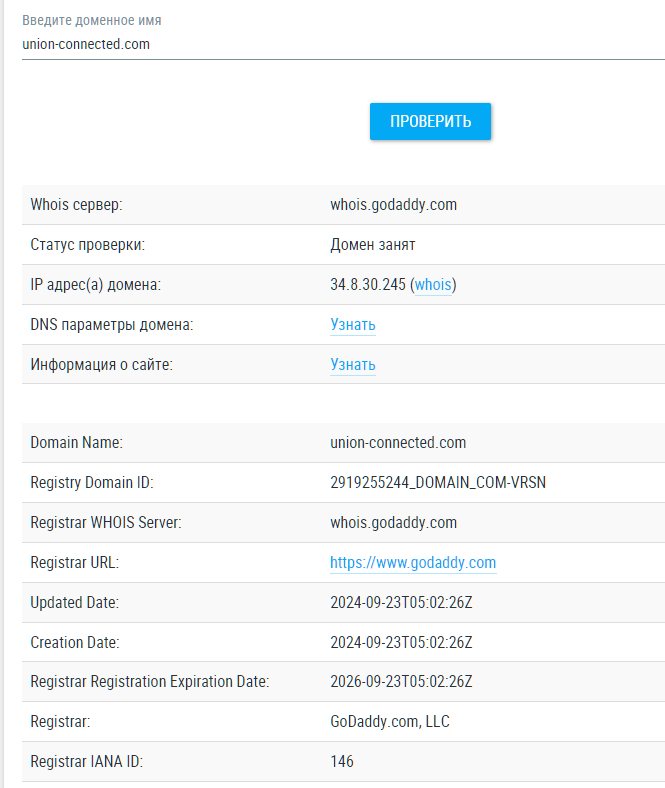
Task: Open the whois link next to IP address
Action: tap(433, 284)
